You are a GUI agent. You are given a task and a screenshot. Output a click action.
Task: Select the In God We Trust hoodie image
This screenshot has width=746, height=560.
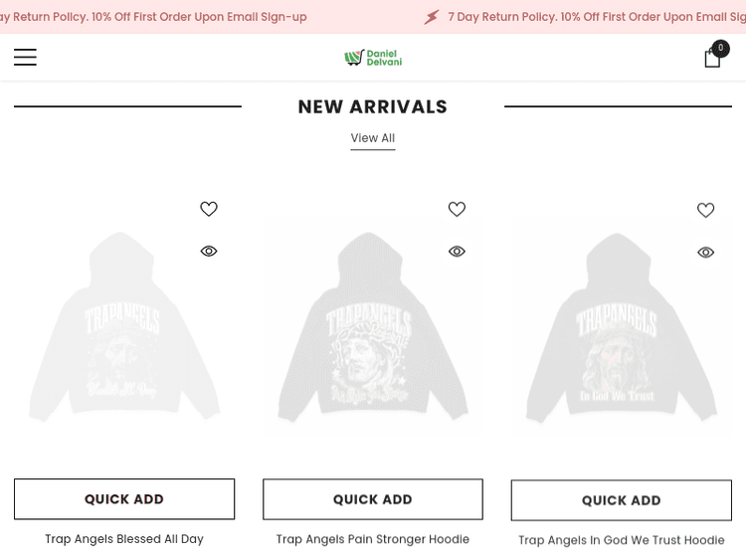[x=622, y=328]
